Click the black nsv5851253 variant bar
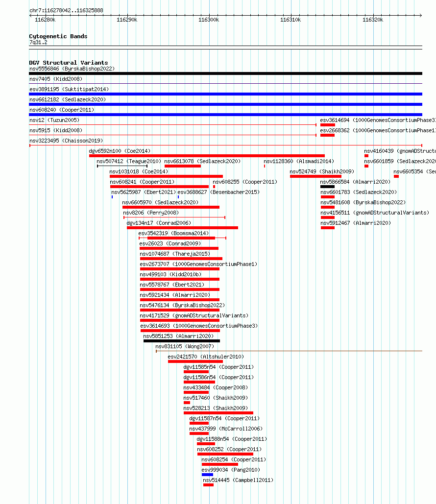The width and height of the screenshot is (436, 504). tap(182, 341)
